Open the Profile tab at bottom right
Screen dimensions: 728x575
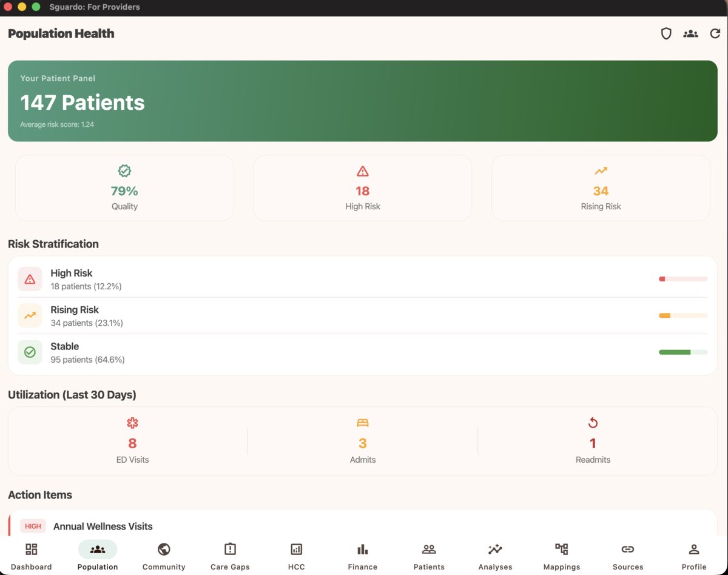coord(694,555)
